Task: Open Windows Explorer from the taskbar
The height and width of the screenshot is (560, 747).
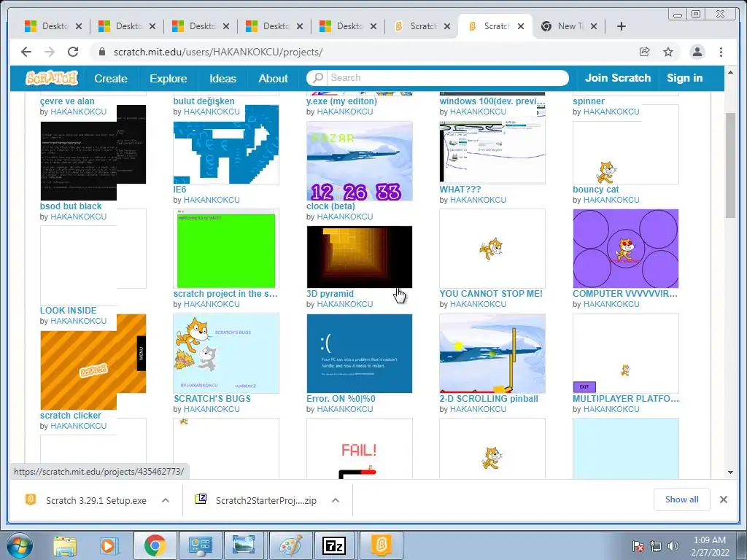Action: click(x=65, y=545)
